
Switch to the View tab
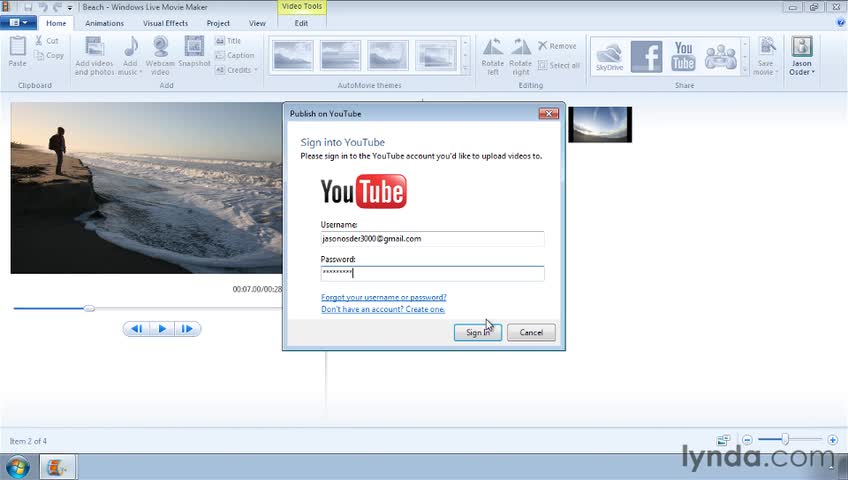point(257,23)
